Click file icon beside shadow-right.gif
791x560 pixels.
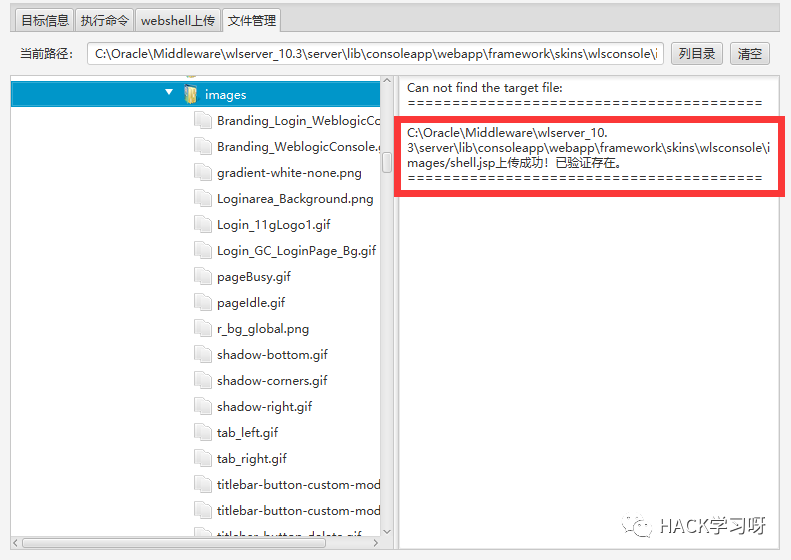[x=203, y=406]
